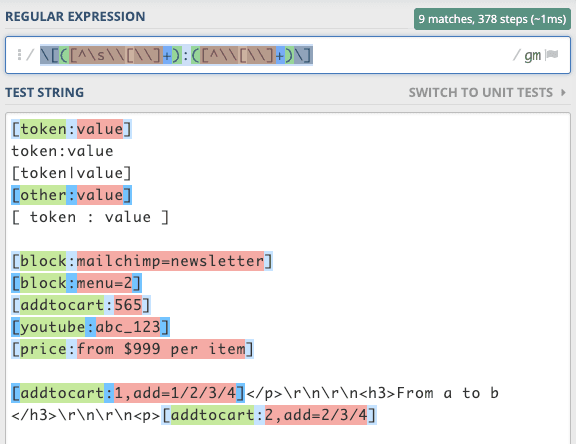Click the first capture group '([^\s\\[\\]+)' in regex
The height and width of the screenshot is (444, 576).
pyautogui.click(x=120, y=55)
